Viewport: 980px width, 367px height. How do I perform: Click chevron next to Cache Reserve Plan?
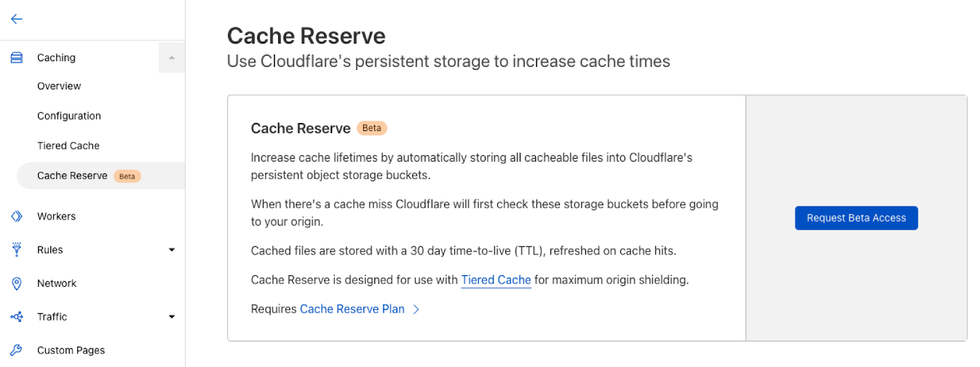pos(417,309)
